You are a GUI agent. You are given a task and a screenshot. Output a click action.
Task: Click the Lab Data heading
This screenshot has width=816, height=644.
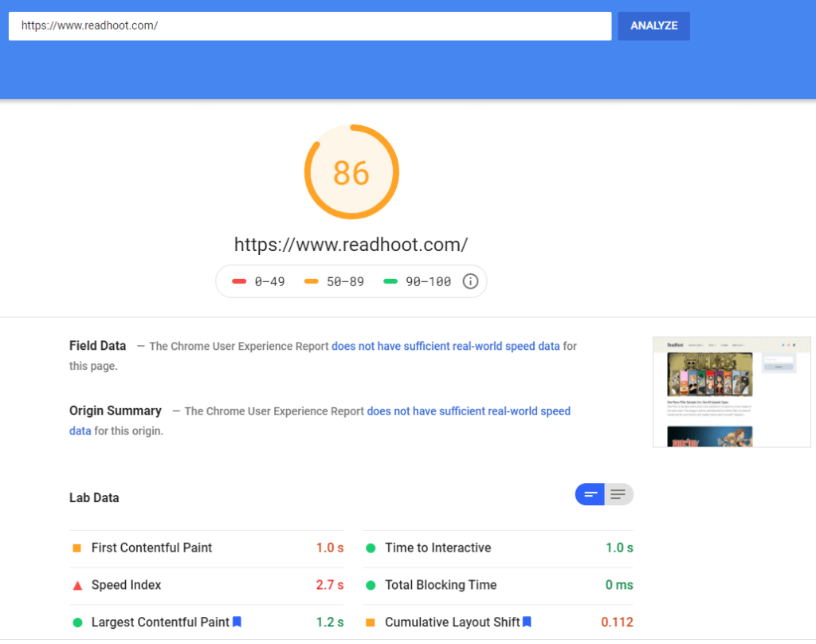(94, 497)
